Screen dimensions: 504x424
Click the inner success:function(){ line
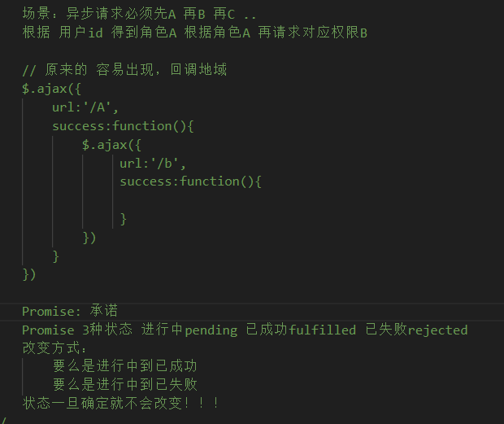coord(190,181)
